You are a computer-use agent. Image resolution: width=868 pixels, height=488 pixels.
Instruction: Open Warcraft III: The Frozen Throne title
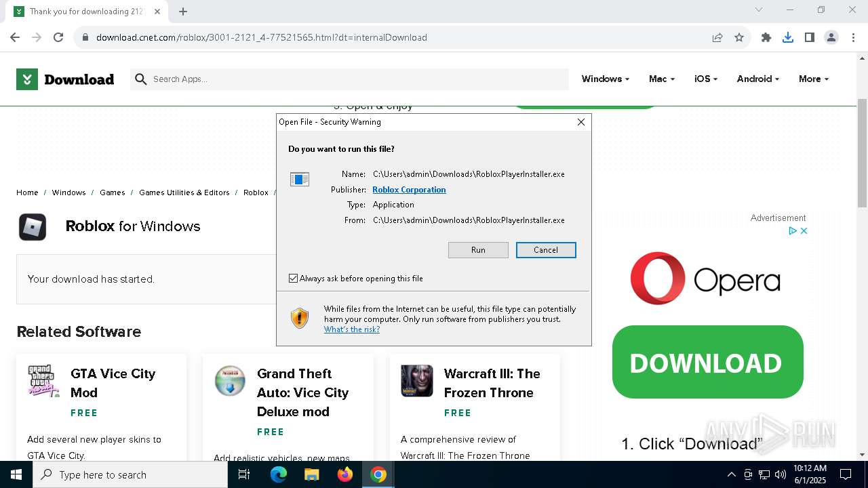click(492, 383)
